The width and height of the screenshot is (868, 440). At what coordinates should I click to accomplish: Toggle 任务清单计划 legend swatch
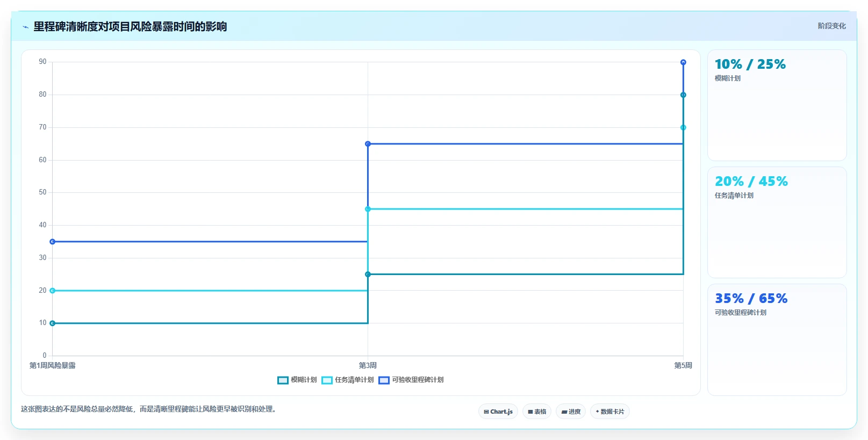point(327,380)
